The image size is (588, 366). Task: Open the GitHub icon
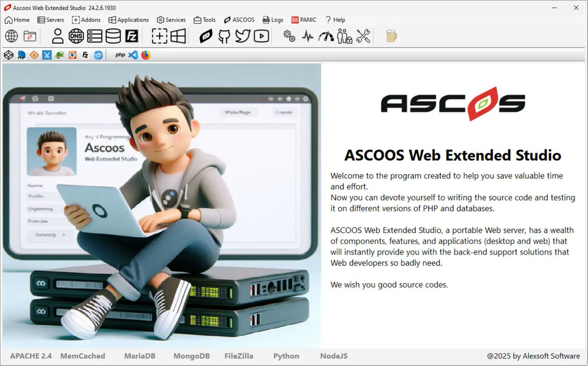coord(224,36)
